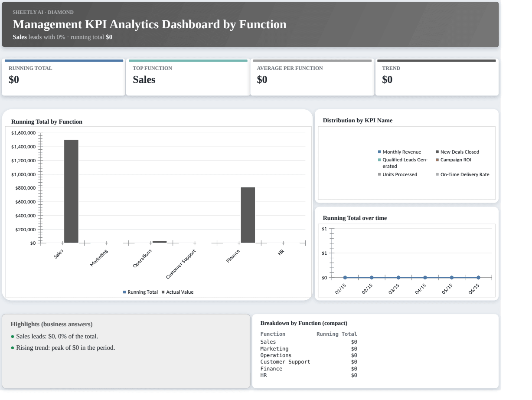Screen dimensions: 532x400
Task: Click the dashboard title heading
Action: point(150,24)
